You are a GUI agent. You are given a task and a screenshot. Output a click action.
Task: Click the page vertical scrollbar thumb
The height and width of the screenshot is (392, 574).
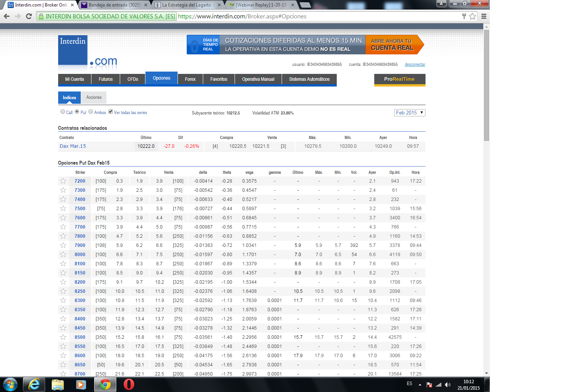coord(487,85)
